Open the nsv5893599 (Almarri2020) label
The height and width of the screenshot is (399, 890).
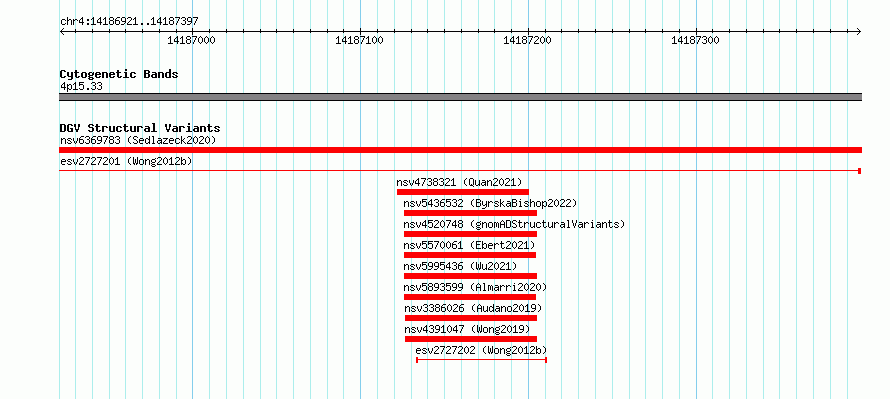click(x=476, y=287)
